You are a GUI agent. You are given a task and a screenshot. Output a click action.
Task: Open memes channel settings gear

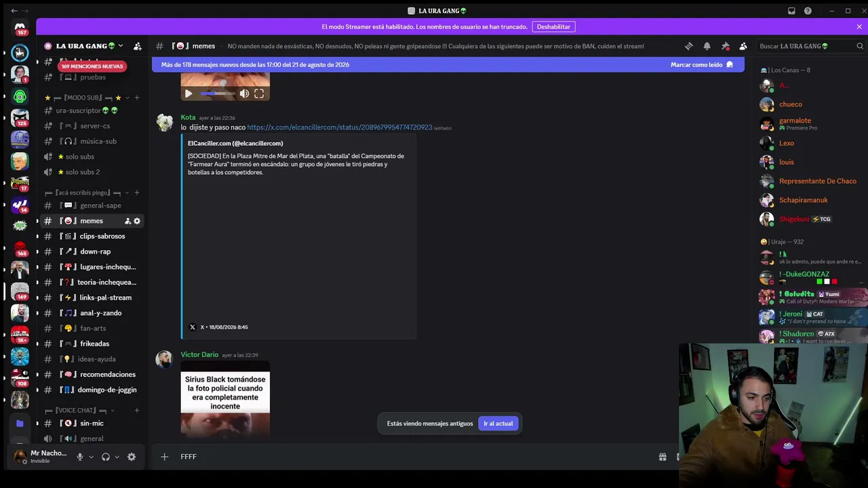[x=137, y=221]
